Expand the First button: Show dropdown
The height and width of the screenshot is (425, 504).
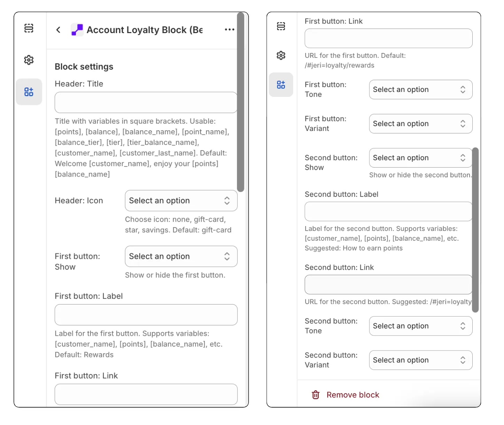point(181,256)
